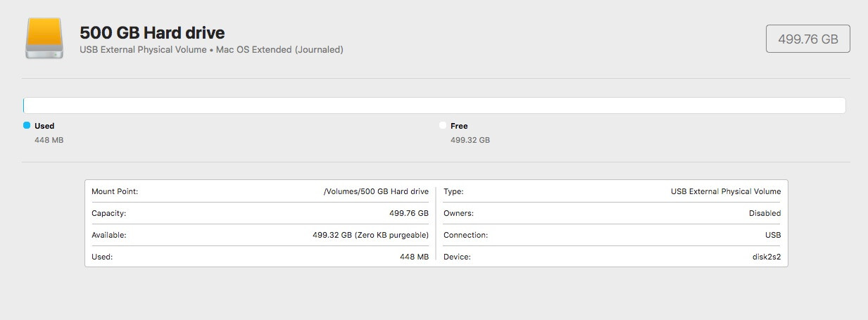
Task: Select the '500 GB Hard drive' title
Action: pos(152,32)
